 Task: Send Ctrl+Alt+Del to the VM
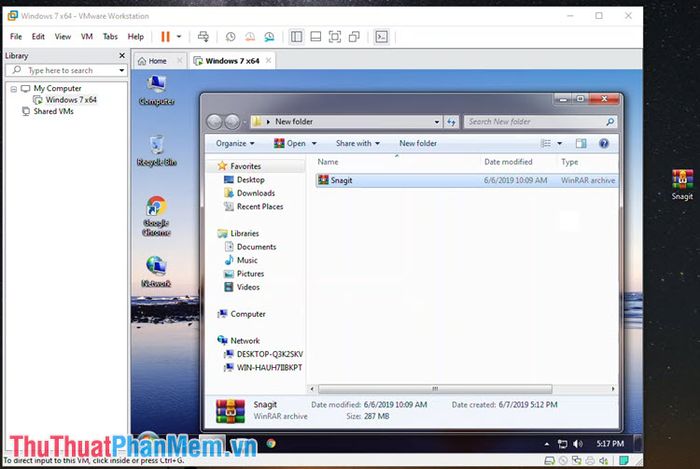click(203, 37)
